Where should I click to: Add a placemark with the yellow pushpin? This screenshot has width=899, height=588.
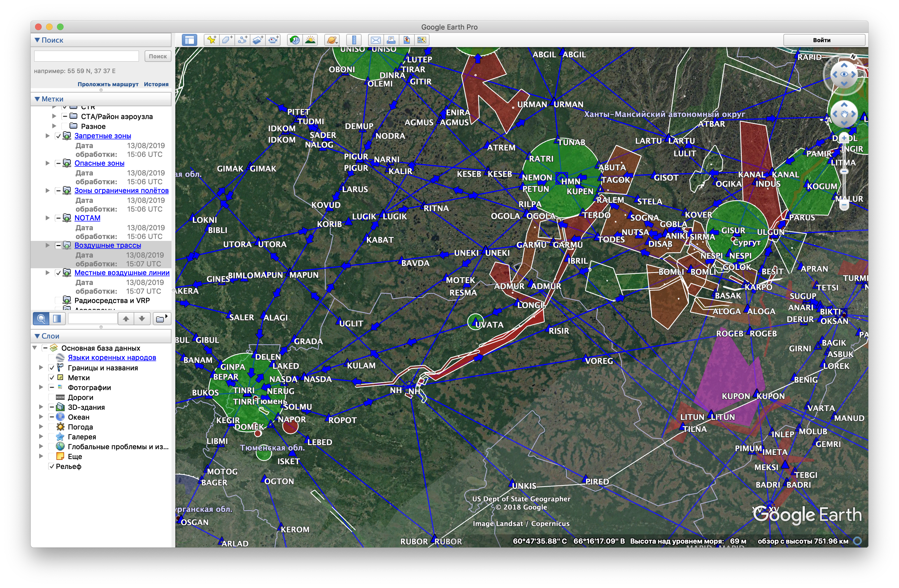pos(211,40)
